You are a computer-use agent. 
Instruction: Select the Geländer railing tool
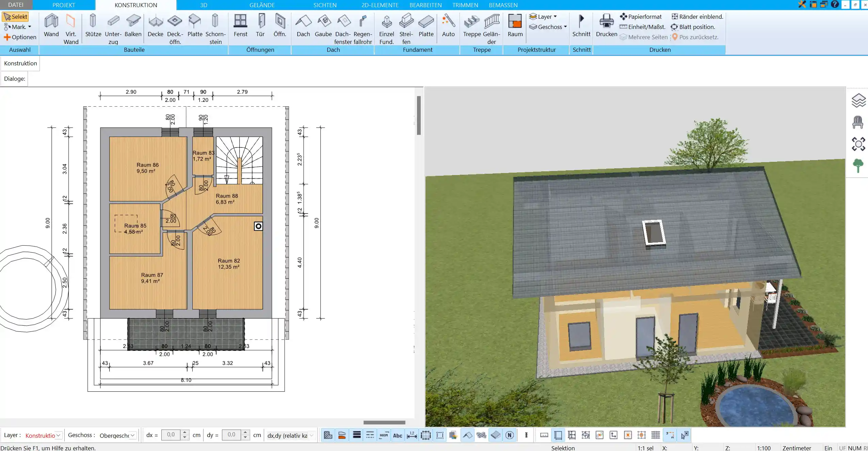(x=492, y=29)
